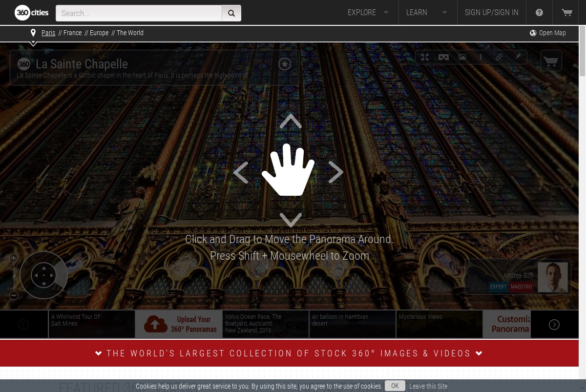Click the right chevron overlay arrow
This screenshot has height=392, width=586.
pos(335,172)
